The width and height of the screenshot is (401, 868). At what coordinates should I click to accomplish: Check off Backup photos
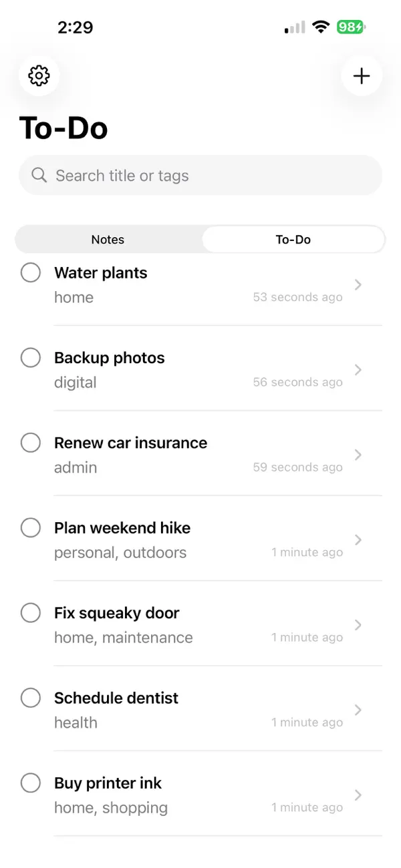coord(31,357)
